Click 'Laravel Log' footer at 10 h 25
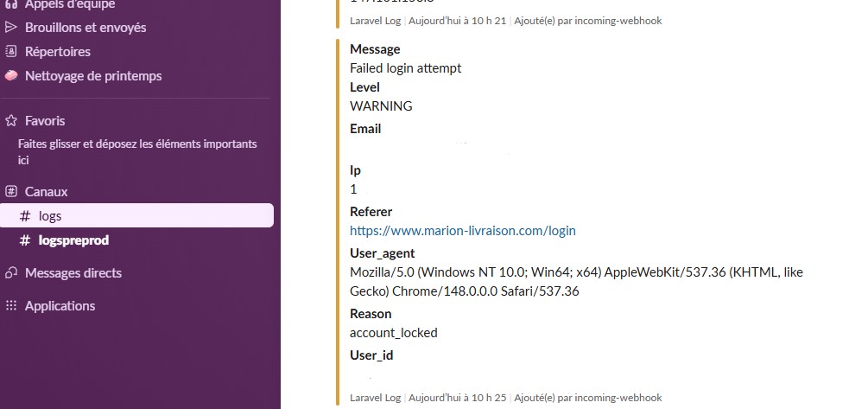This screenshot has width=868, height=409. (375, 398)
